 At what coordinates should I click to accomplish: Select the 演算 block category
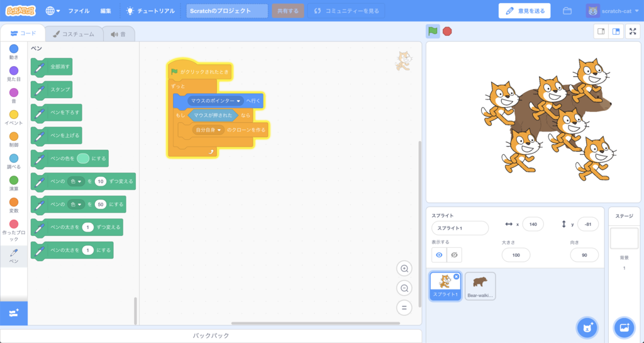point(14,184)
